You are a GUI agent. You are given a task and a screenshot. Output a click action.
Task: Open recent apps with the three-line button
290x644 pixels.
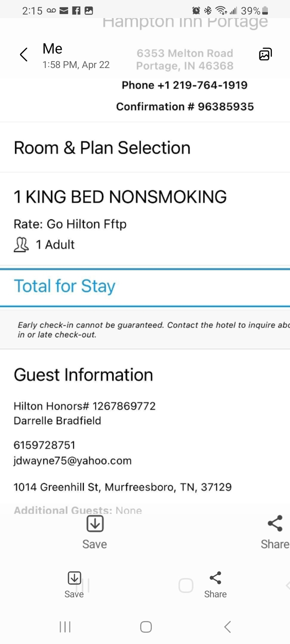(x=65, y=627)
